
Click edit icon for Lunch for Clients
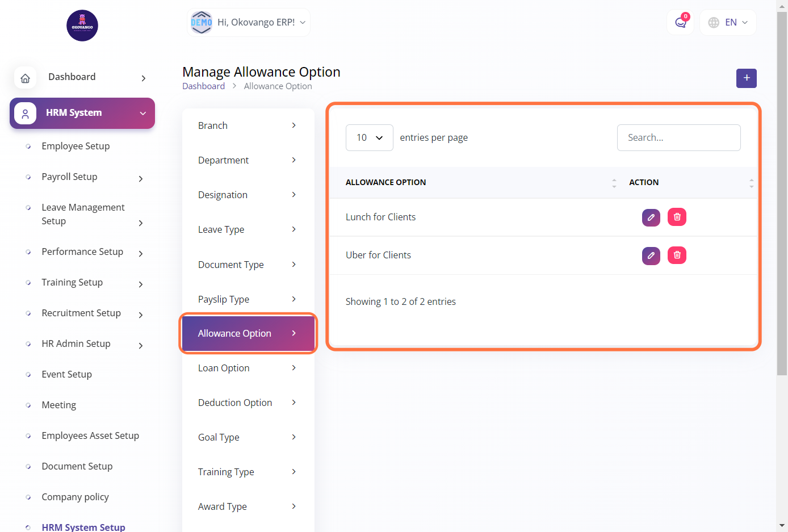[x=651, y=217]
